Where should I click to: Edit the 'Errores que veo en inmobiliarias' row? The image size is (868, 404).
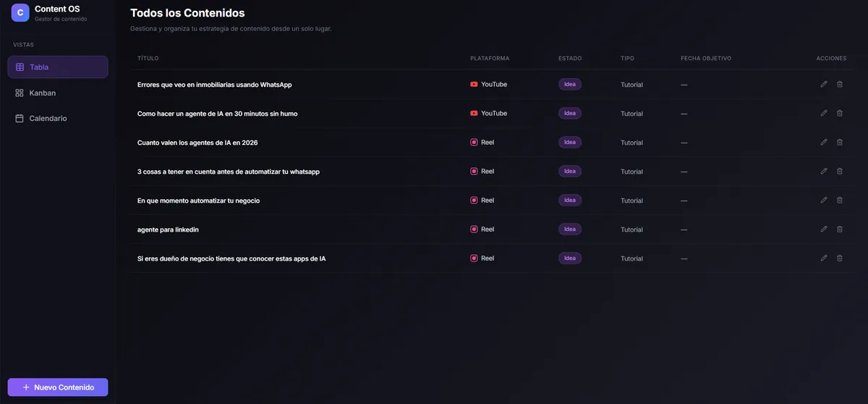[x=824, y=84]
